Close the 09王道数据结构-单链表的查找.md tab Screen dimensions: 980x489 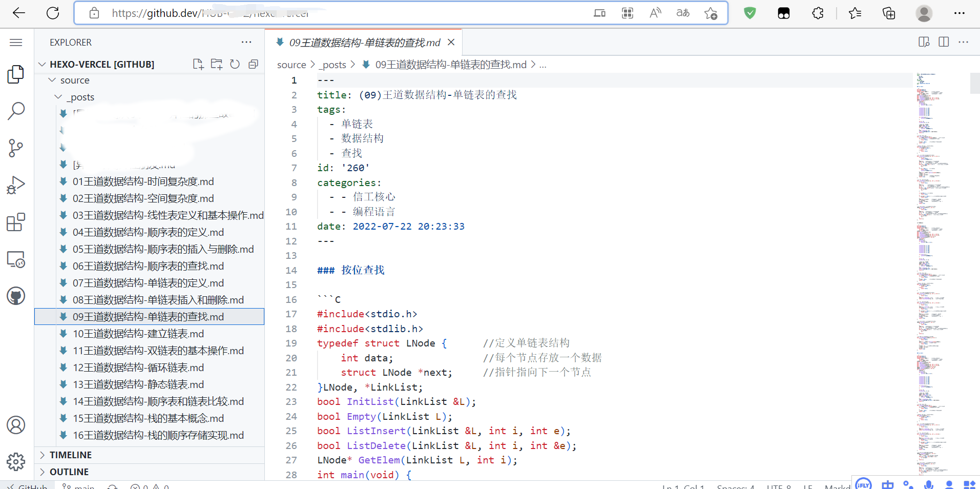451,42
